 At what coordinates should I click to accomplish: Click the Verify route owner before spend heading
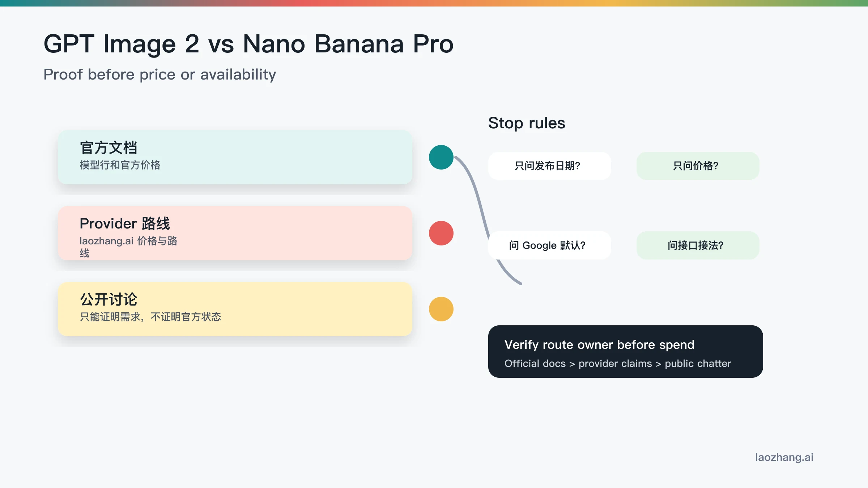599,345
